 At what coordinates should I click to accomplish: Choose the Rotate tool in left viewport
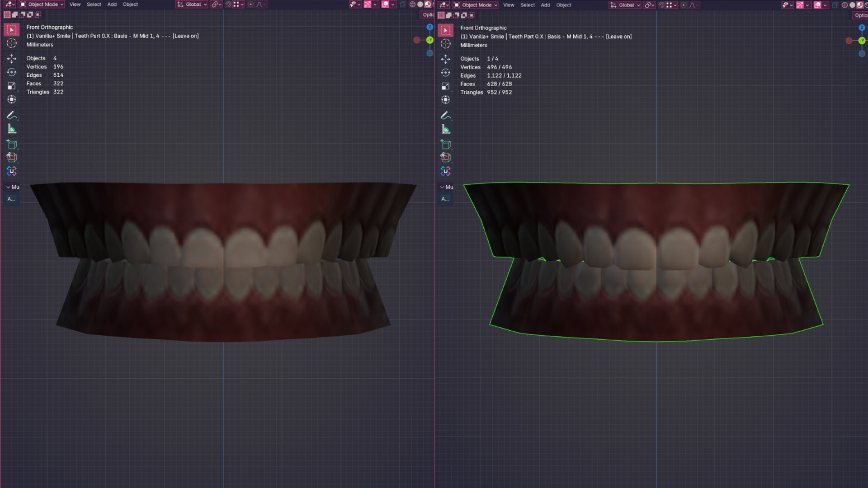[12, 72]
